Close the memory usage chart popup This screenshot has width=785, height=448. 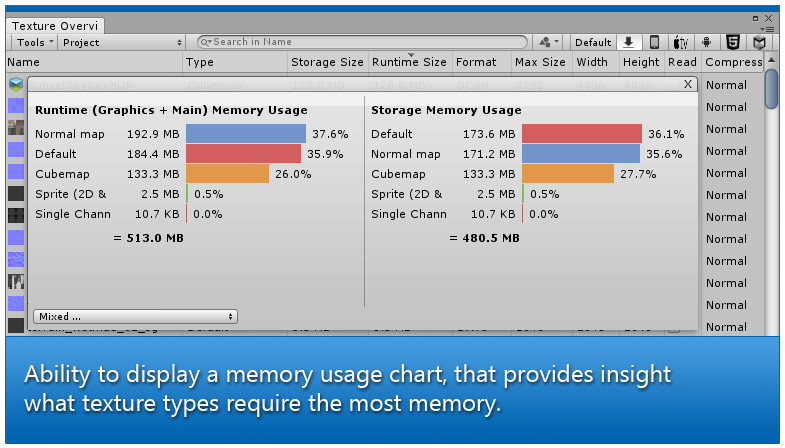688,85
